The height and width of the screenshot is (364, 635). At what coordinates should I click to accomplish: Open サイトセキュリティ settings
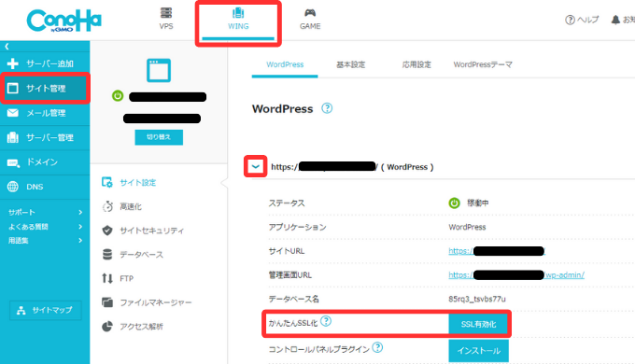[x=151, y=231]
